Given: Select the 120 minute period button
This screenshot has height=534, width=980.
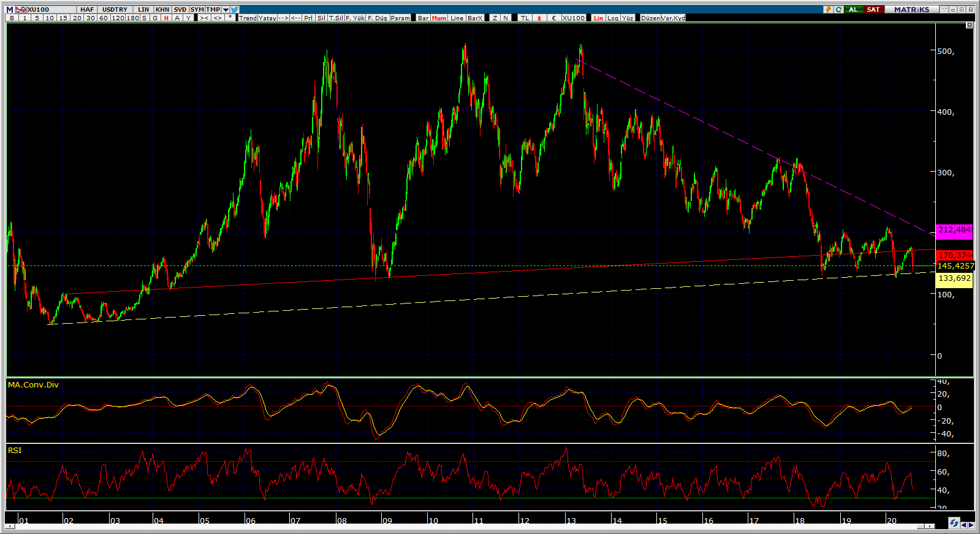Looking at the screenshot, I should coord(118,18).
